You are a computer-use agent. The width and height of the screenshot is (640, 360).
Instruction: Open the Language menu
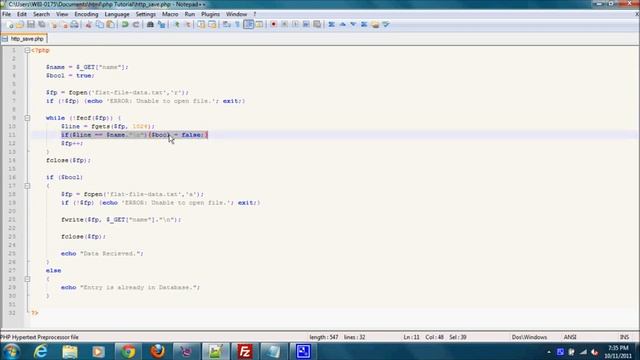tap(117, 14)
